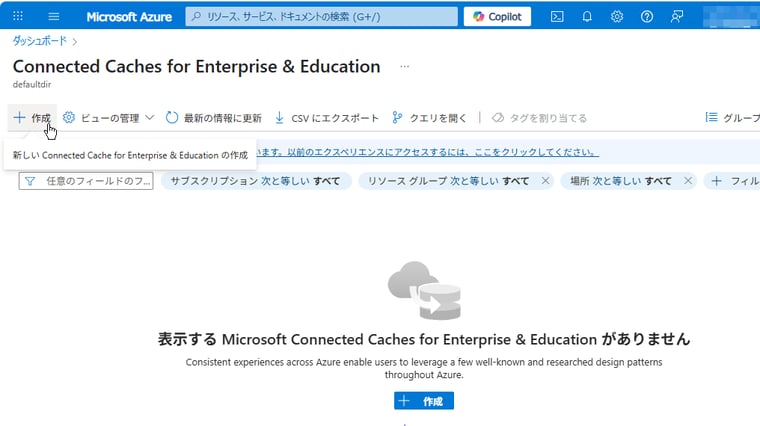Open the Azure portal apps grid icon

click(x=18, y=16)
